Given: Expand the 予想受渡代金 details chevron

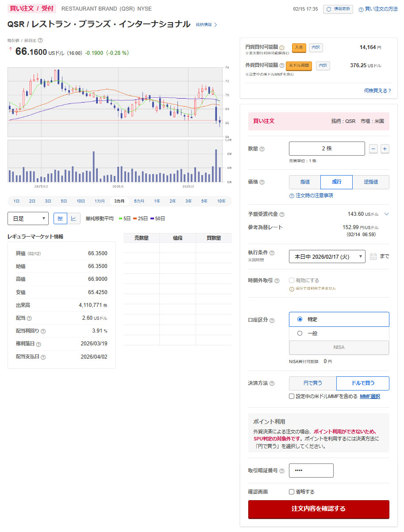Looking at the screenshot, I should (x=386, y=214).
